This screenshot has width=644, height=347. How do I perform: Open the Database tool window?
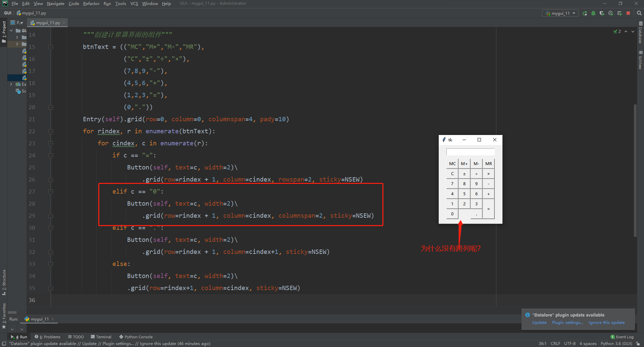(640, 32)
